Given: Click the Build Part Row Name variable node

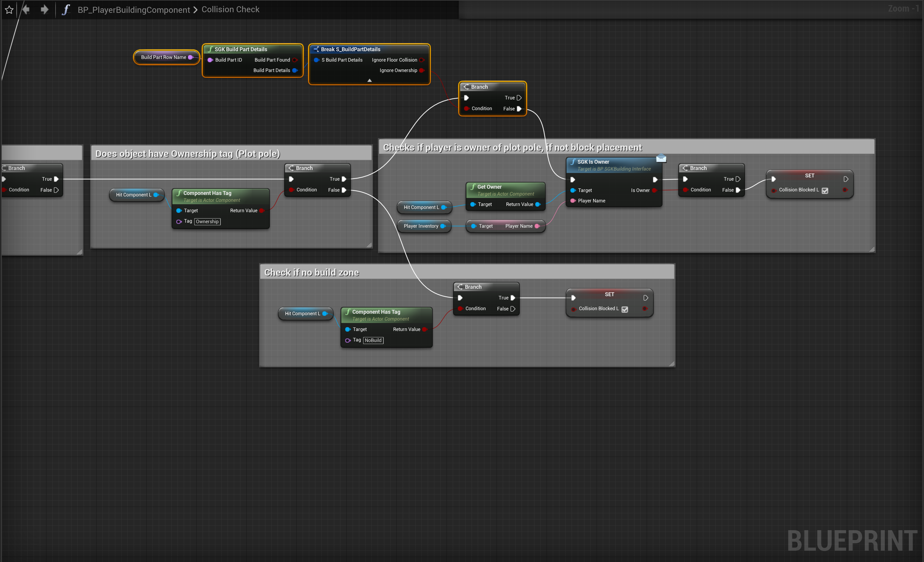Looking at the screenshot, I should click(x=163, y=57).
